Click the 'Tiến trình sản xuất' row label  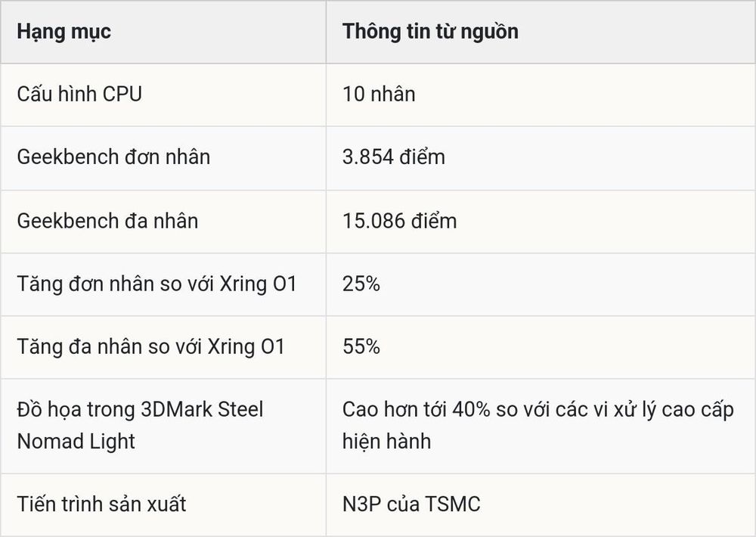tap(101, 504)
